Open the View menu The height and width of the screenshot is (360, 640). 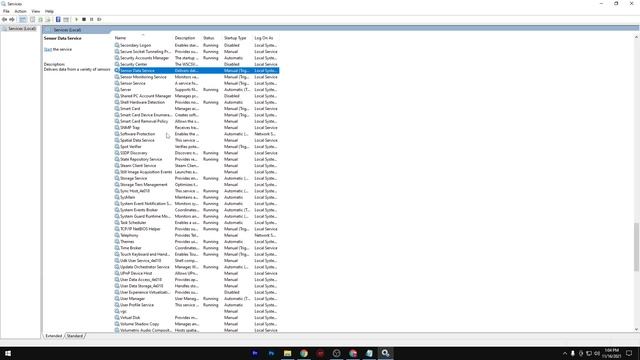(36, 11)
